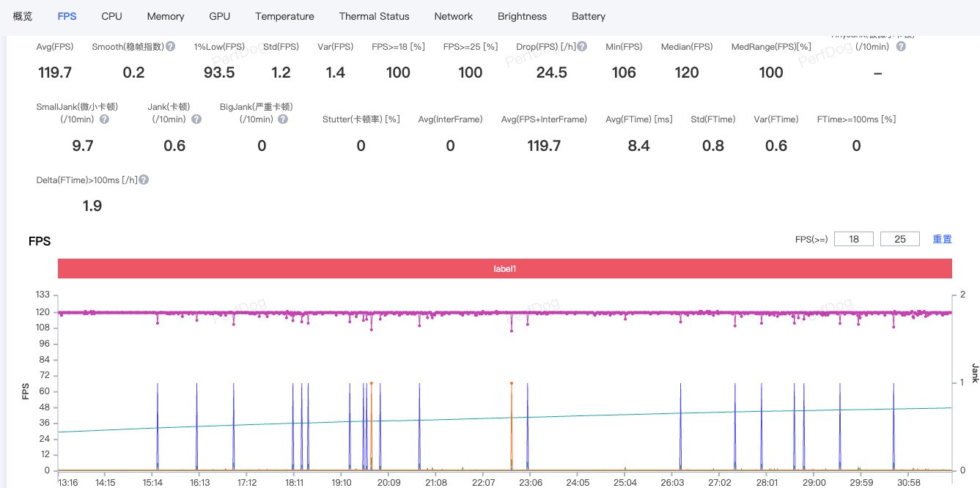View the Network tab
The image size is (980, 488).
coord(453,16)
